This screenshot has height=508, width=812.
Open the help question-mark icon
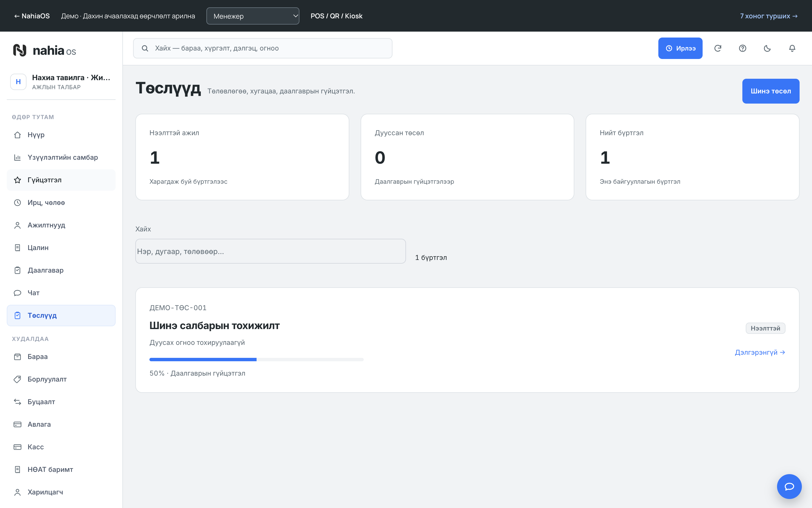point(743,48)
